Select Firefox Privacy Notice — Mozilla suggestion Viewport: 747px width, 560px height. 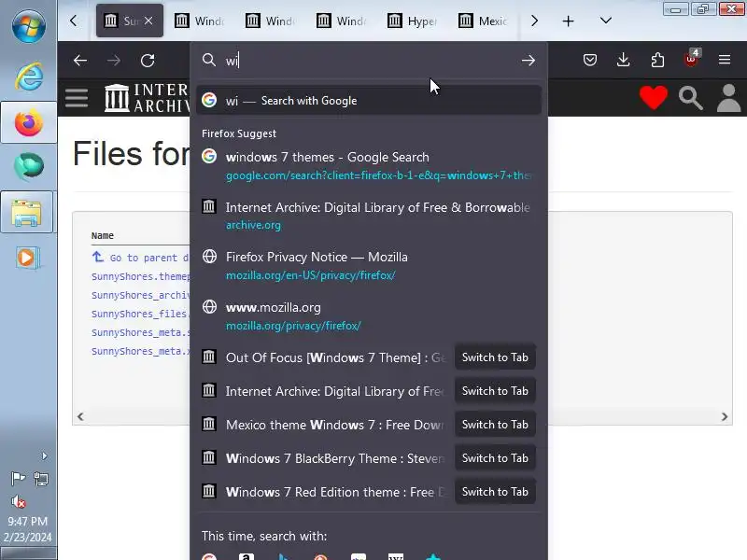tap(369, 266)
